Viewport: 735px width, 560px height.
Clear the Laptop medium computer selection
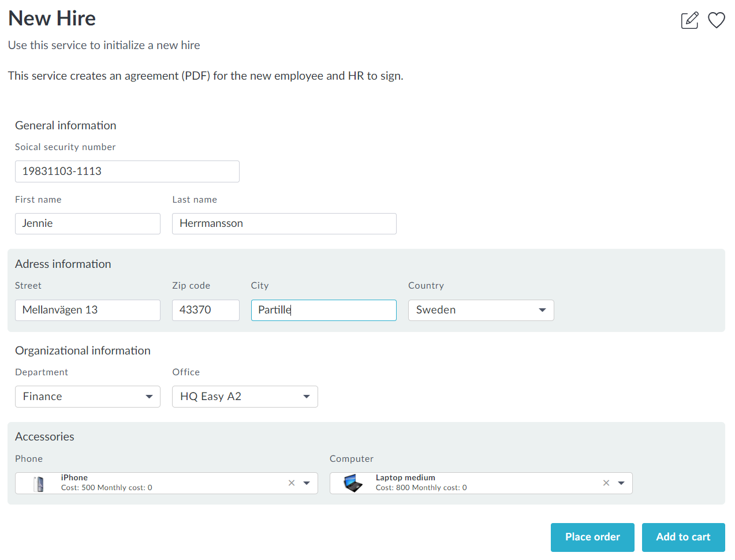pos(606,483)
